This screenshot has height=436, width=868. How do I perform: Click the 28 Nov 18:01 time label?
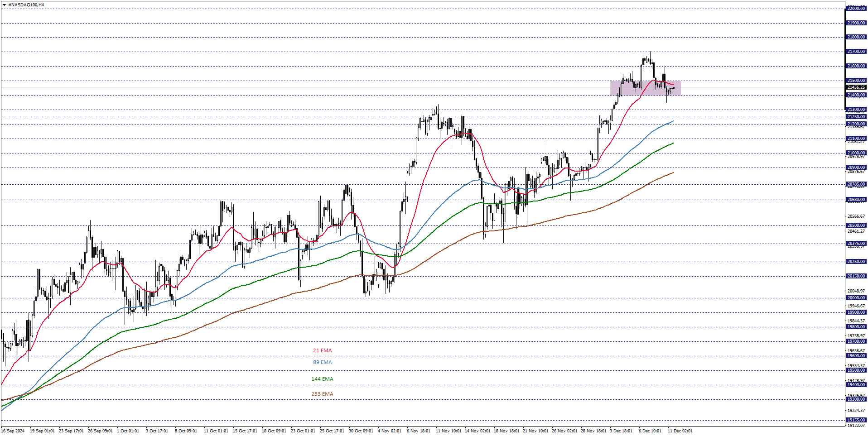[593, 431]
